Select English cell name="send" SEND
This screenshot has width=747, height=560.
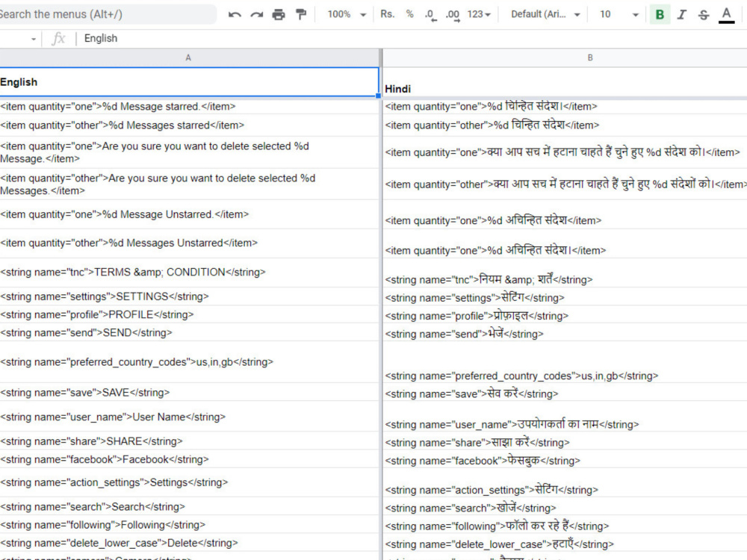click(189, 332)
